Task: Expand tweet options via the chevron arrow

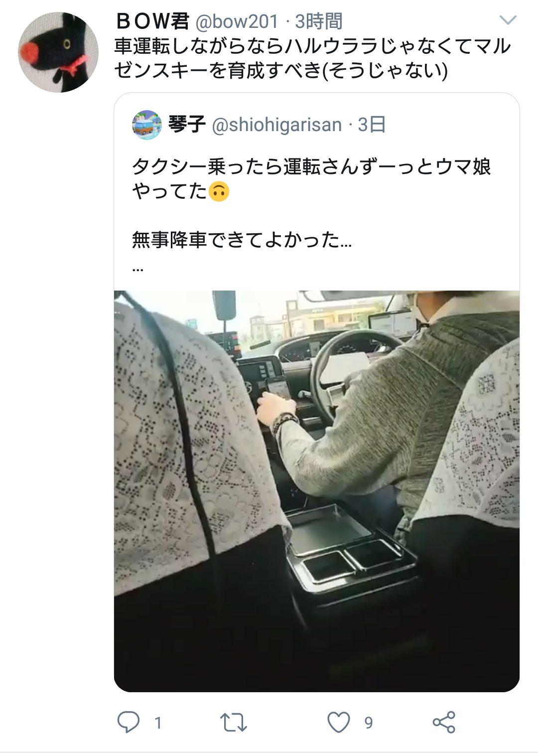Action: click(508, 20)
